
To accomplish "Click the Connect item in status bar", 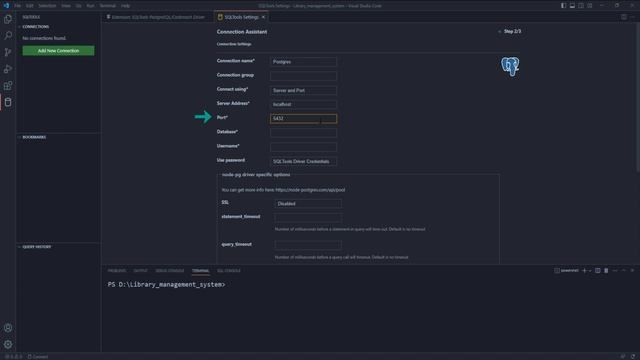I will point(38,357).
